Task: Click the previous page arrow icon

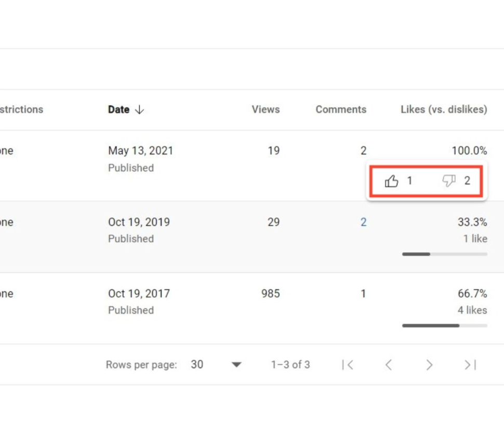Action: click(389, 365)
